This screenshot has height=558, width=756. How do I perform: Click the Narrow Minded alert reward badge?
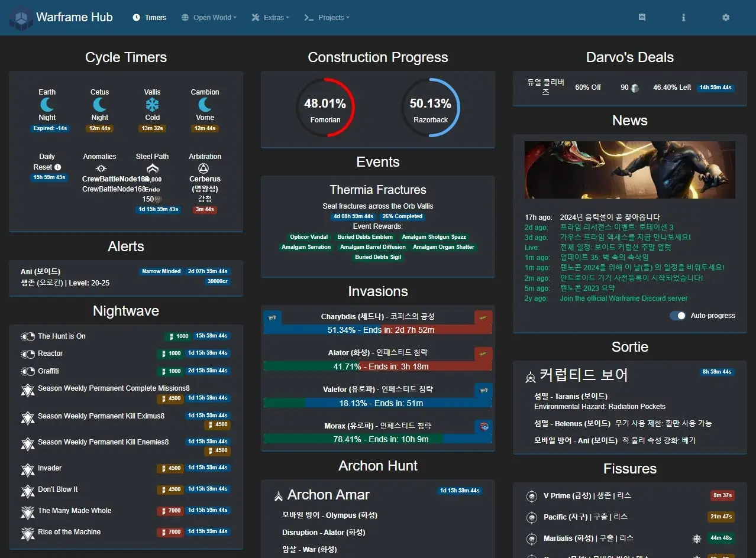click(x=161, y=271)
